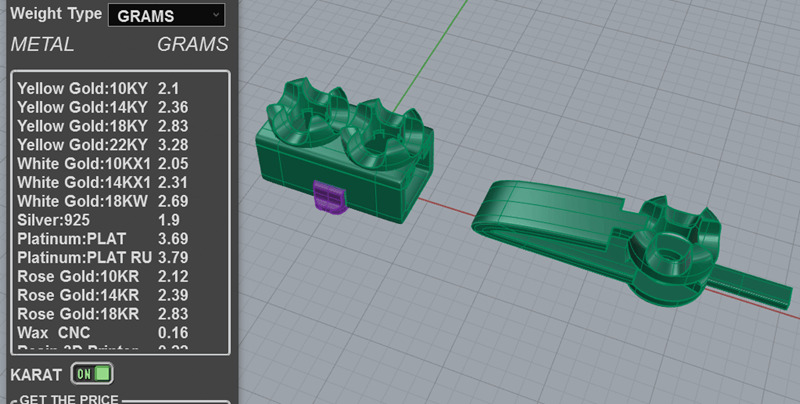
Task: Select the White Gold:18KW row
Action: (x=120, y=201)
